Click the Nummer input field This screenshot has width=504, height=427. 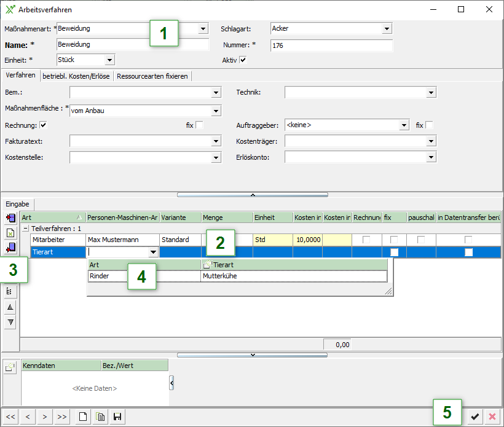click(331, 45)
